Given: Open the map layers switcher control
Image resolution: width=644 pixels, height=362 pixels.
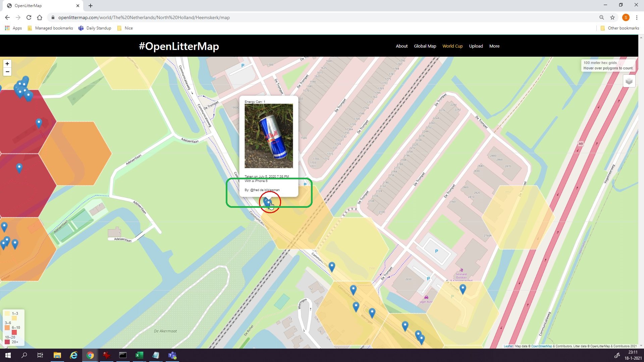Looking at the screenshot, I should point(629,81).
